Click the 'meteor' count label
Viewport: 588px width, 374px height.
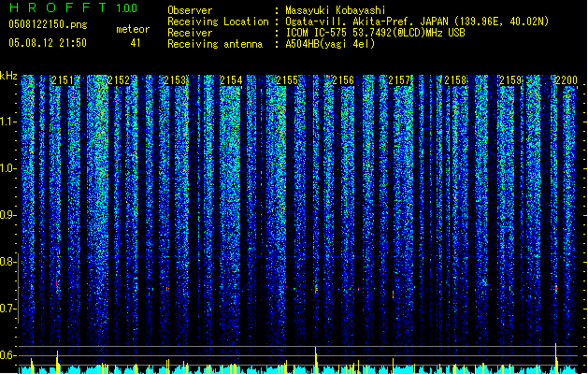[x=133, y=29]
